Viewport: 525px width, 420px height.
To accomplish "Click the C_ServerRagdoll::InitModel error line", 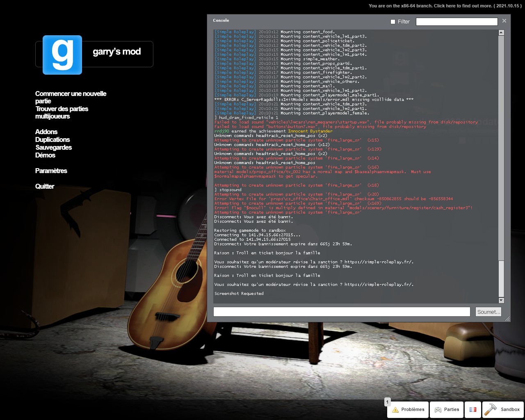I will point(314,100).
